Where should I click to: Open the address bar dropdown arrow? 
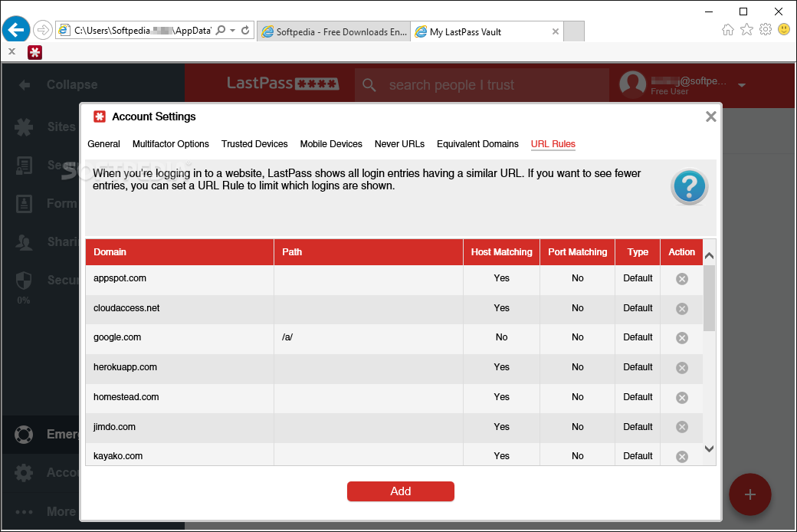[x=233, y=31]
